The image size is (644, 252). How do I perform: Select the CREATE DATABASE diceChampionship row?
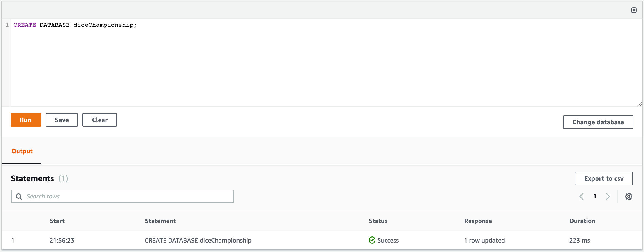[x=198, y=240]
